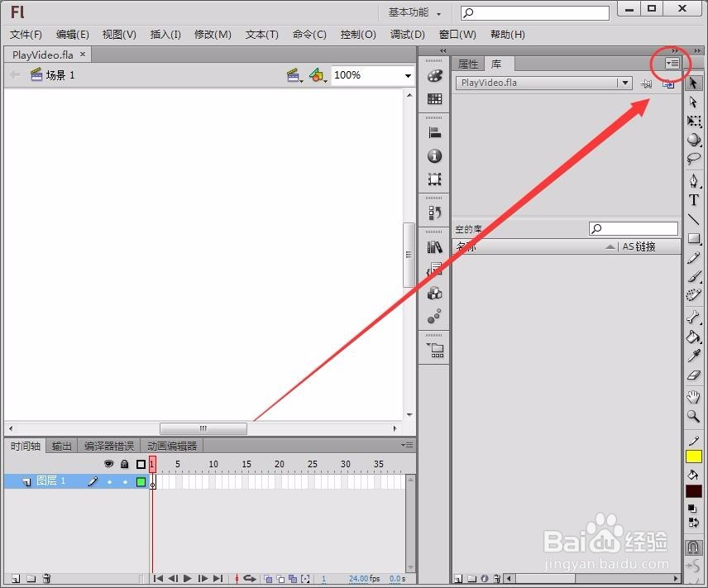The width and height of the screenshot is (708, 588).
Task: Select the Lasso tool
Action: click(694, 158)
